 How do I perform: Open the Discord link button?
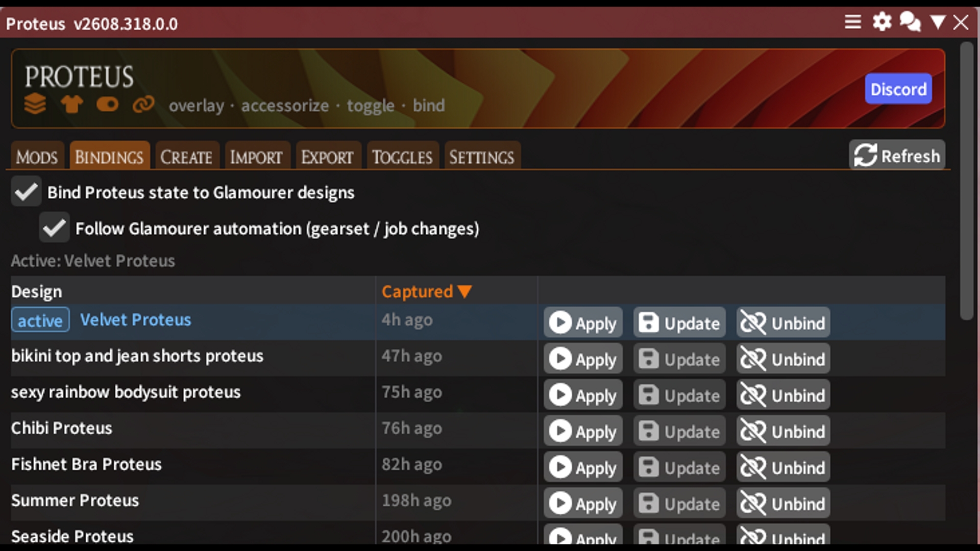[x=898, y=89]
